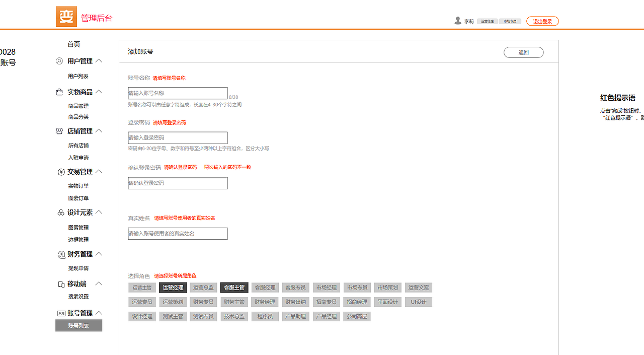Open 用户列表 in the sidebar

(x=78, y=76)
